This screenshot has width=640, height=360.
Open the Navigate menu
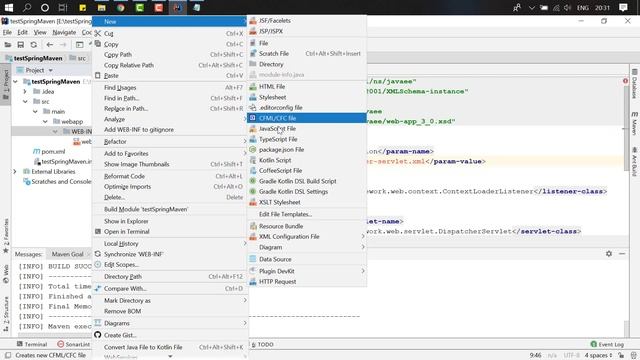click(x=64, y=32)
